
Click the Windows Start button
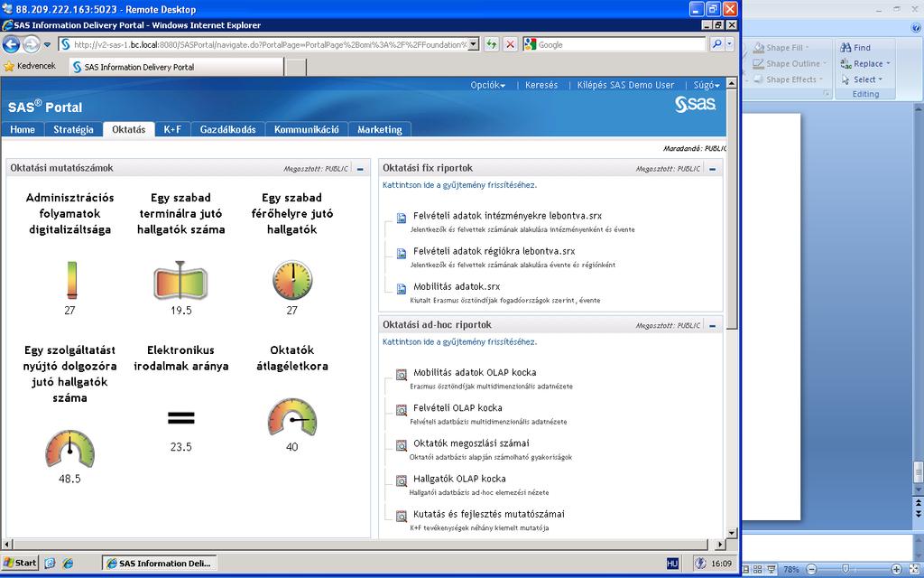click(x=20, y=563)
